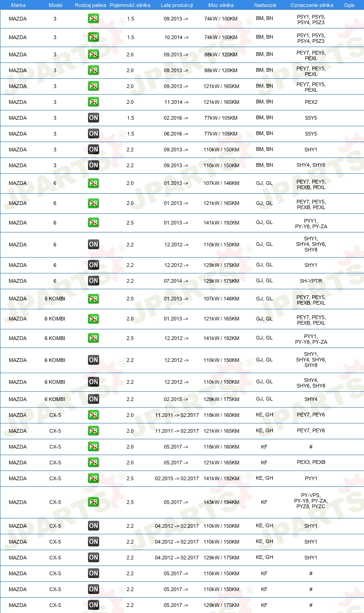Select diesel ON icon in Mazda 3 SHY1 row
This screenshot has width=364, height=613.
click(x=93, y=149)
